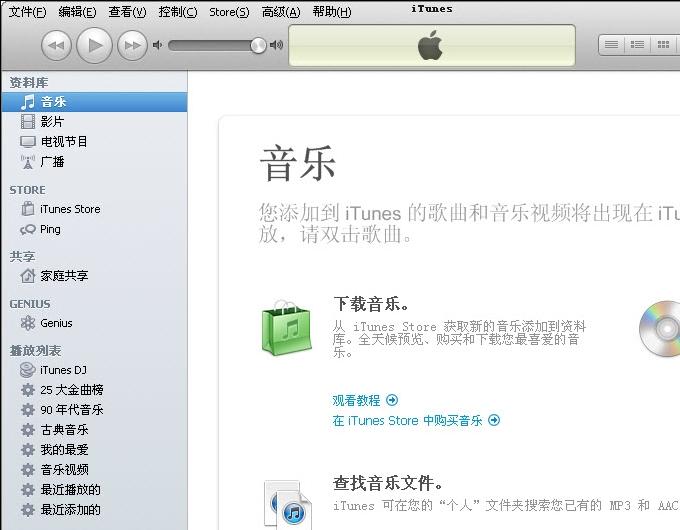Image resolution: width=680 pixels, height=530 pixels.
Task: Click the Play button
Action: pyautogui.click(x=94, y=44)
